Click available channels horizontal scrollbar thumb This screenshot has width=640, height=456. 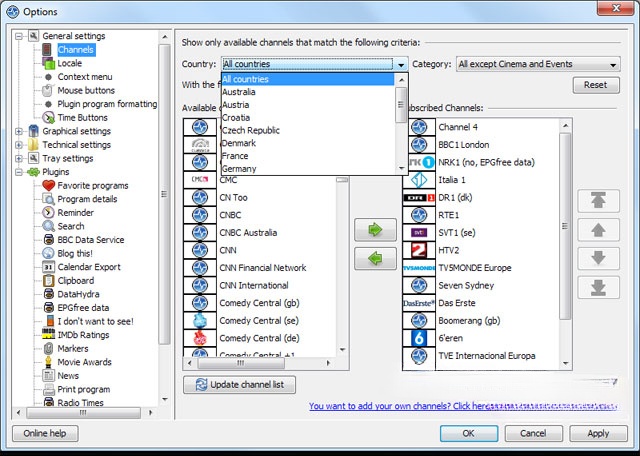[x=241, y=363]
